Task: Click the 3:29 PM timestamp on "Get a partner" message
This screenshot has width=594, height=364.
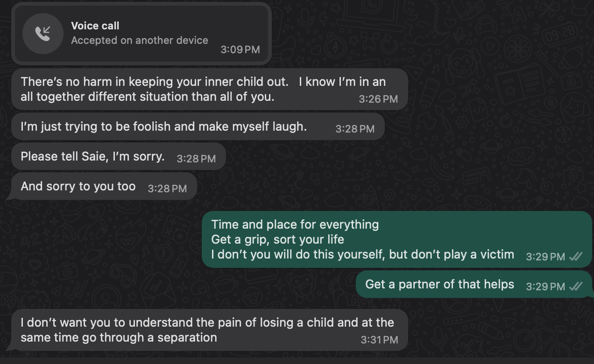Action: (545, 287)
